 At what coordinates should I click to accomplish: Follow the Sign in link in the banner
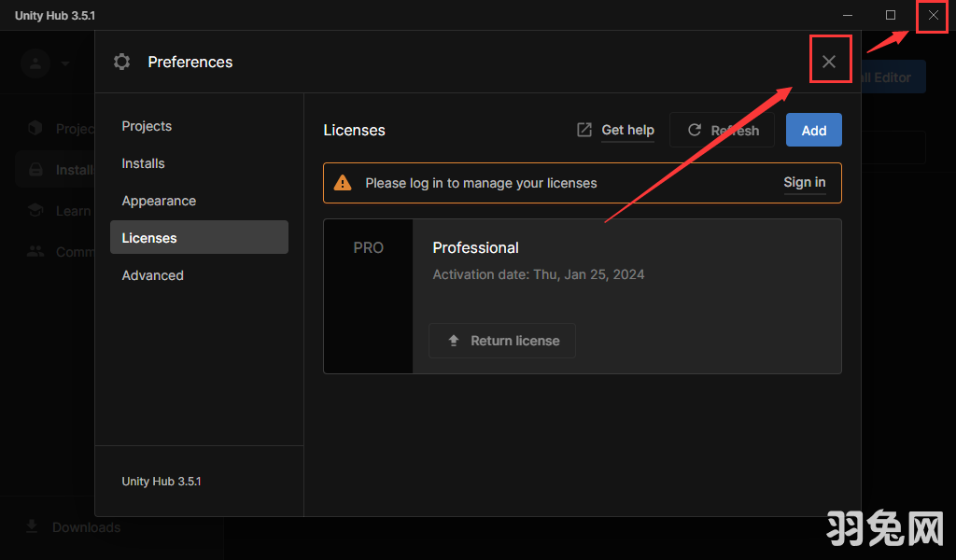point(804,182)
